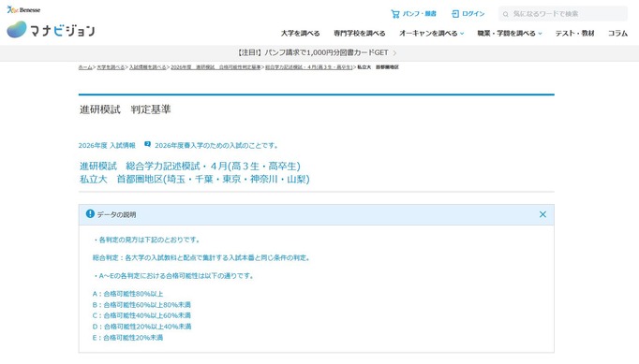Image resolution: width=639 pixels, height=364 pixels.
Task: Expand the オーキャンを調べる chevron
Action: click(x=462, y=34)
